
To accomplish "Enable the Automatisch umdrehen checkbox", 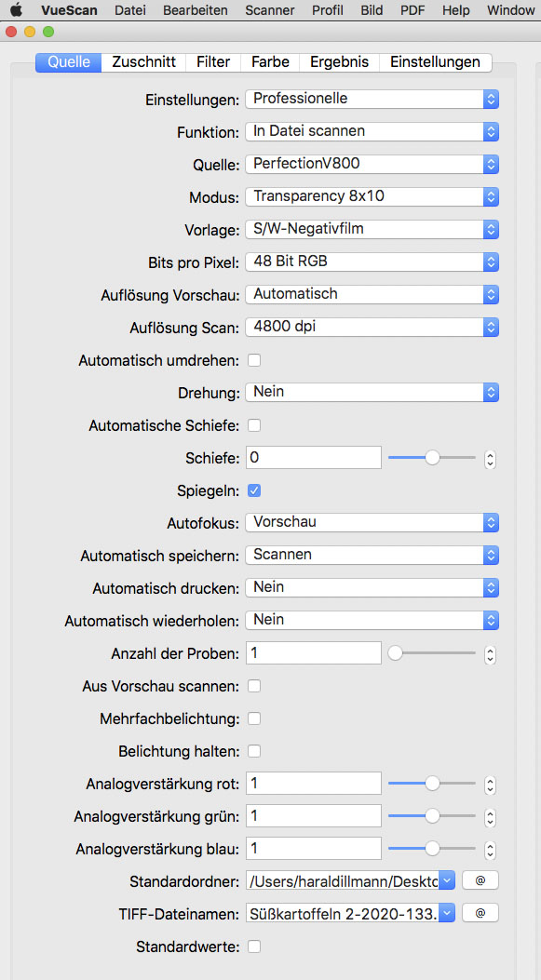I will (x=254, y=360).
